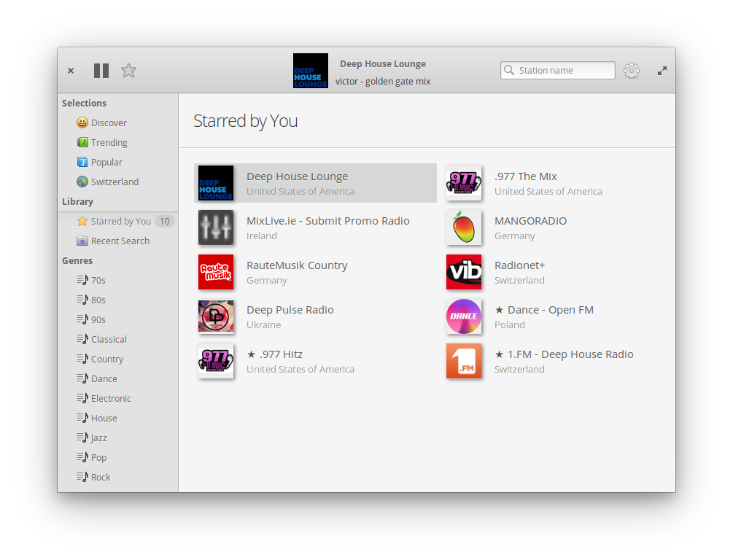Viewport: 733px width, 560px height.
Task: Browse the 80s genre
Action: (118, 300)
